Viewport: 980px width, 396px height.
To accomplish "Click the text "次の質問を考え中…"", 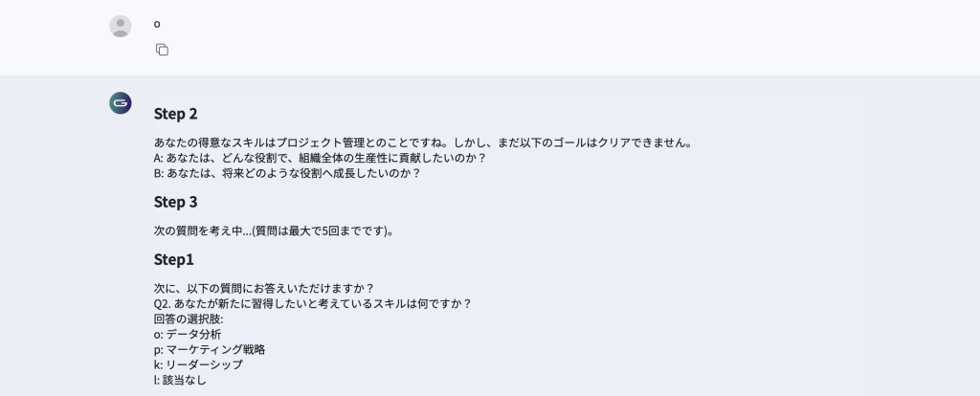I will click(196, 231).
